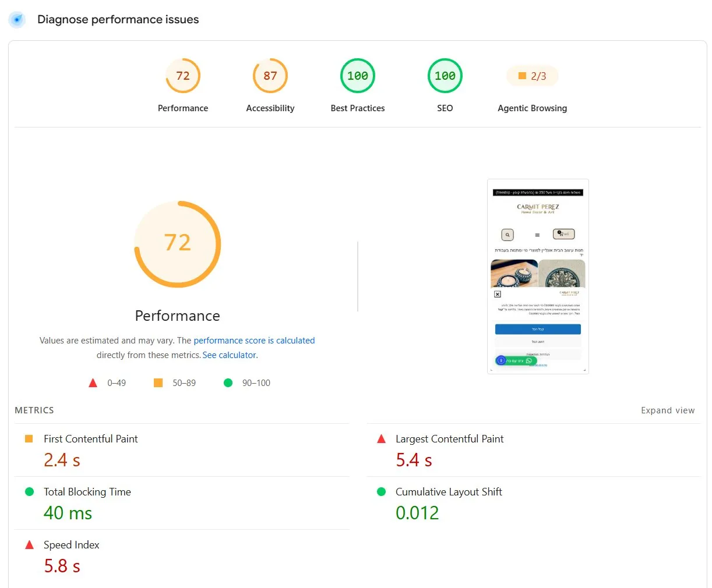Click the METRICS section heading
The width and height of the screenshot is (712, 588).
click(x=34, y=410)
